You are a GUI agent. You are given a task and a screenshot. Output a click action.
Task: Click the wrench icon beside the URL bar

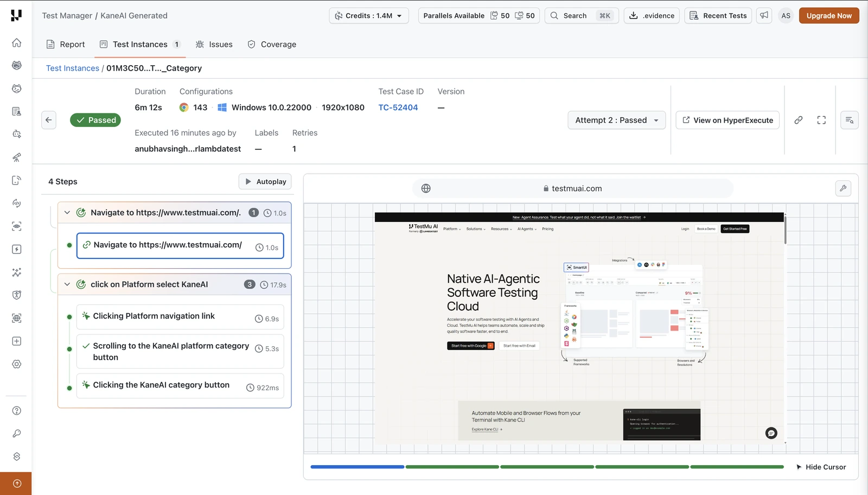point(843,188)
